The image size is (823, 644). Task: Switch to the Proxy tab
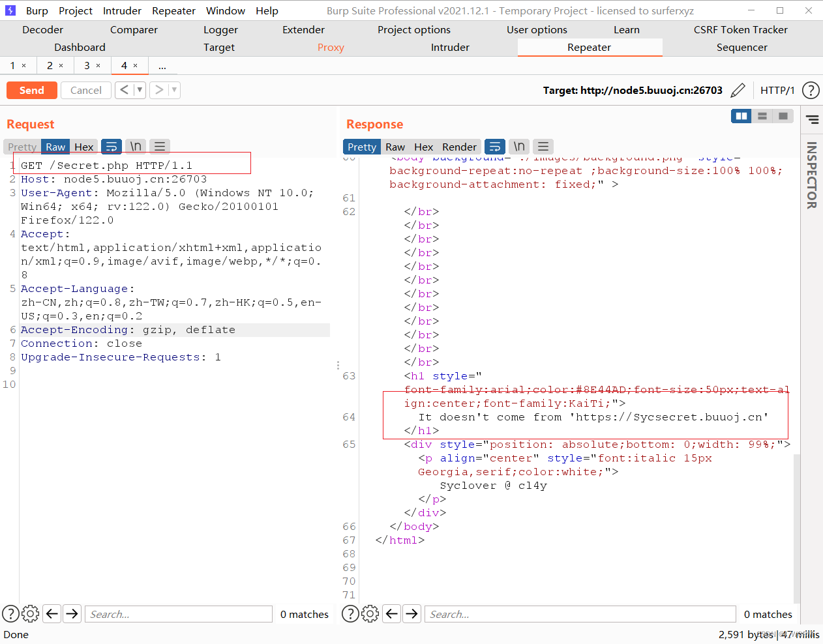(x=331, y=48)
